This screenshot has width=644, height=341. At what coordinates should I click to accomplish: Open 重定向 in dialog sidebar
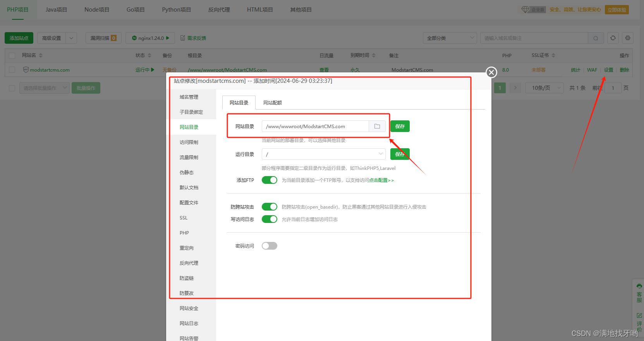coord(187,248)
